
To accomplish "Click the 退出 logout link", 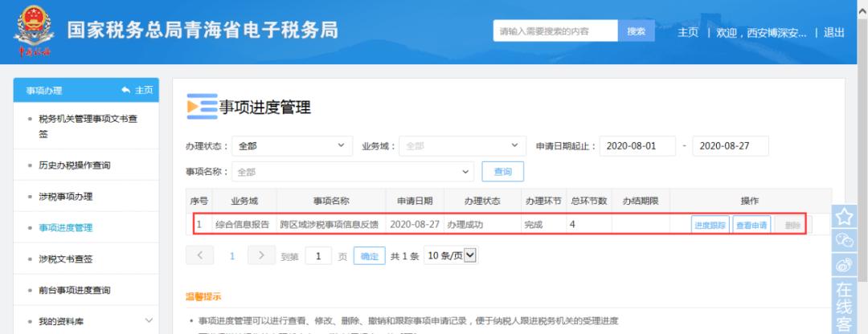I will click(x=833, y=33).
